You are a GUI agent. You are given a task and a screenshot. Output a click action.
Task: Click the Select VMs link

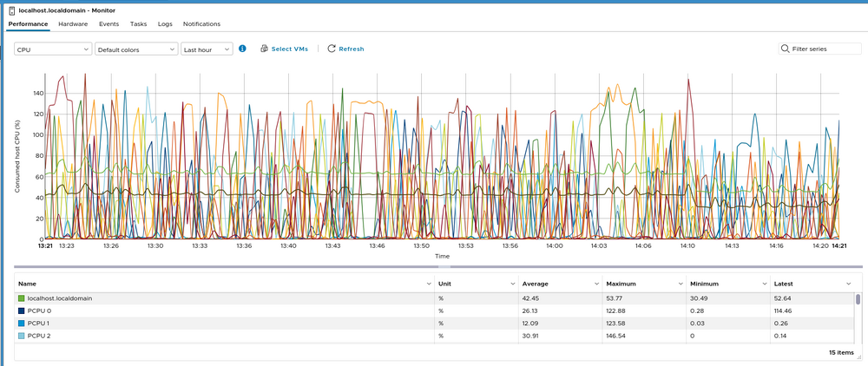point(289,49)
